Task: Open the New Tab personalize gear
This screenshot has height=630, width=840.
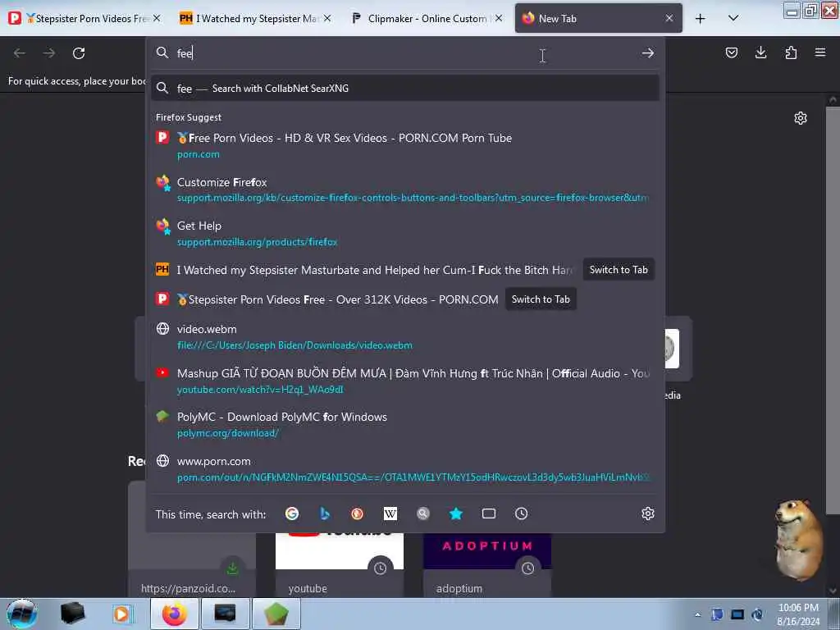Action: pyautogui.click(x=801, y=118)
